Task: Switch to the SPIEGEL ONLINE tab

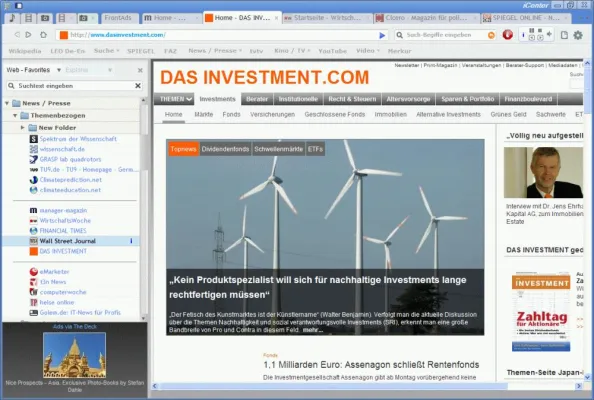Action: tap(526, 18)
